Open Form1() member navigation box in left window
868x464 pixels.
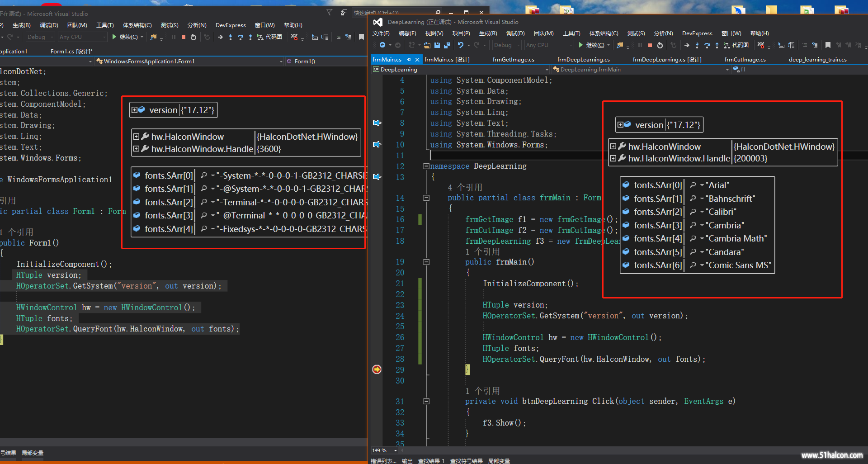(x=325, y=62)
